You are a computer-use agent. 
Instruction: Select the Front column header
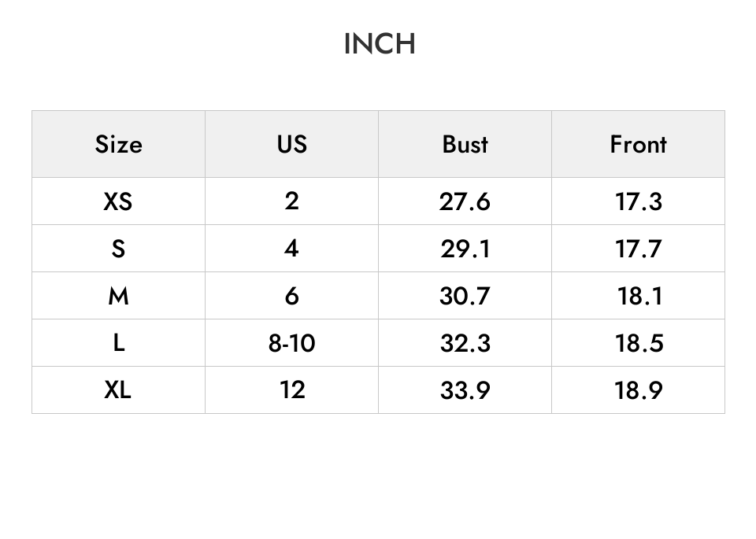(638, 144)
